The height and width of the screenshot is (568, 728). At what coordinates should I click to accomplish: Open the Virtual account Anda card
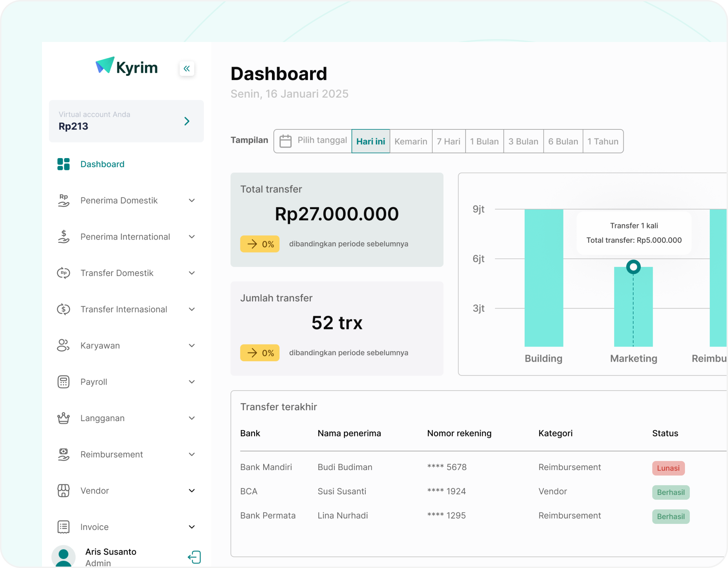[x=126, y=121]
